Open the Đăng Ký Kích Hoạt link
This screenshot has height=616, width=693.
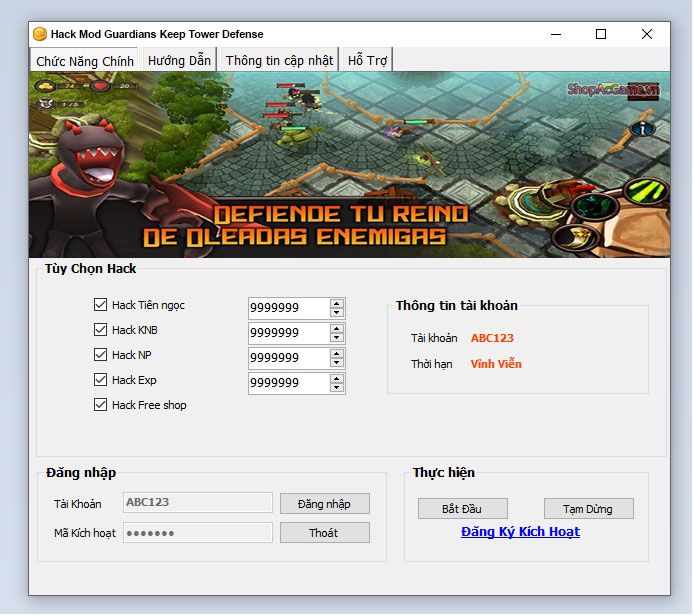coord(520,532)
